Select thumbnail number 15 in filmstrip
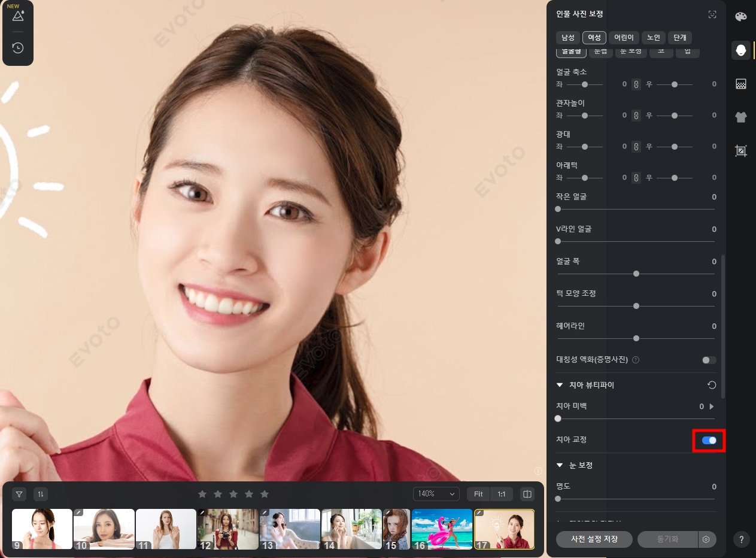The image size is (756, 558). coord(396,529)
